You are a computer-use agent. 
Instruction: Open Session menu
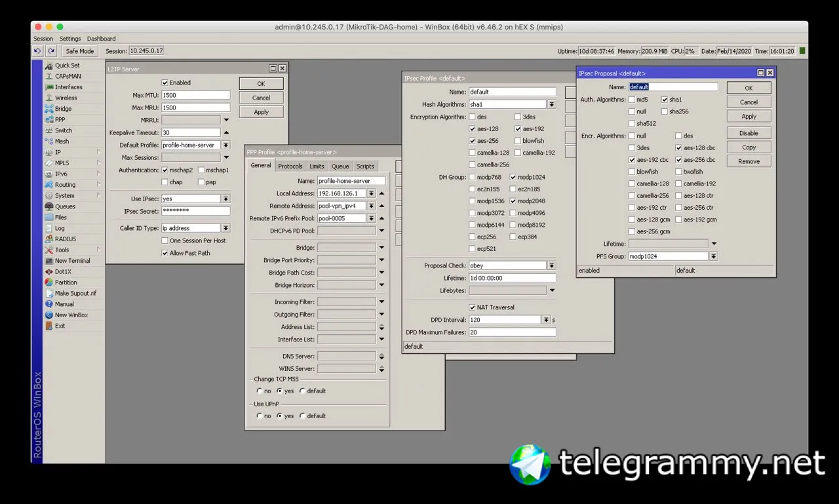[44, 39]
